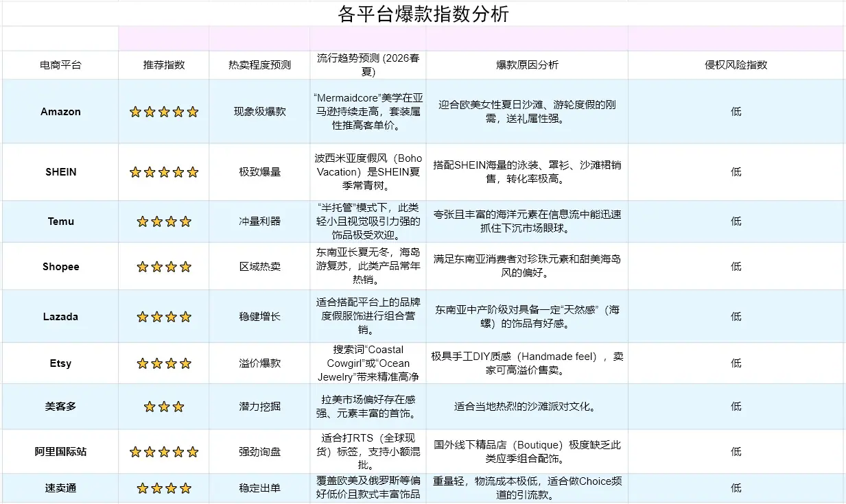
Task: Select the Coastal Cowgirl search term cell
Action: coord(368,363)
